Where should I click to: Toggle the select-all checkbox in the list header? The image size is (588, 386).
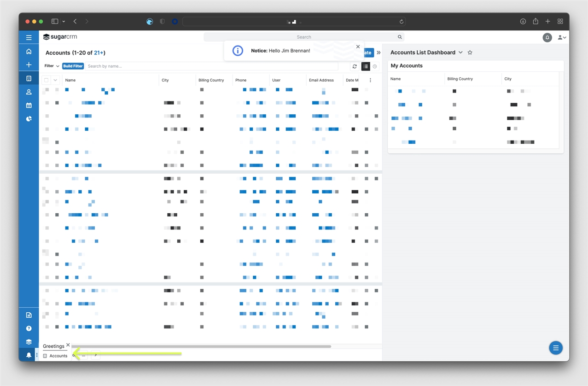tap(46, 80)
